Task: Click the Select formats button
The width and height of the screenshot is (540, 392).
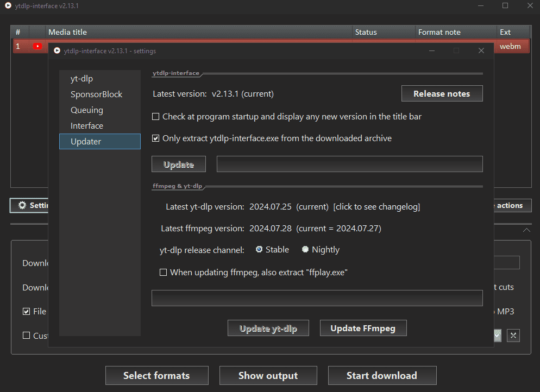Action: [x=156, y=376]
